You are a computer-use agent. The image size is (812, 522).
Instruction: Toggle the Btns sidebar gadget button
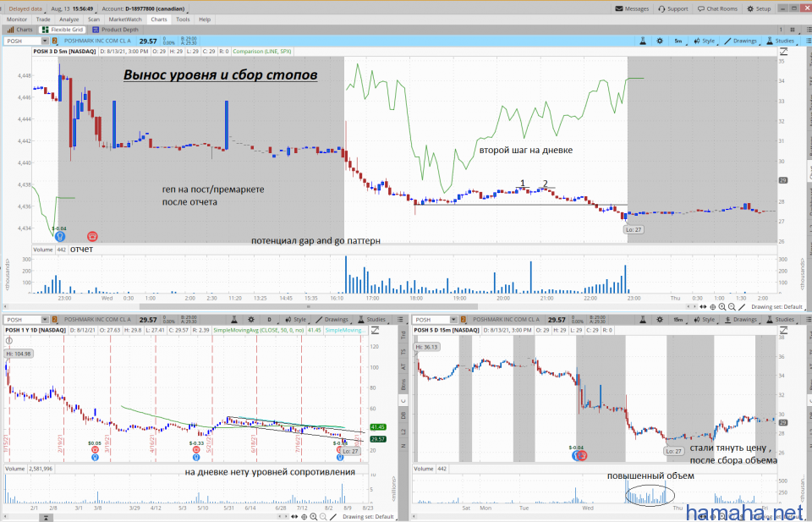click(403, 384)
